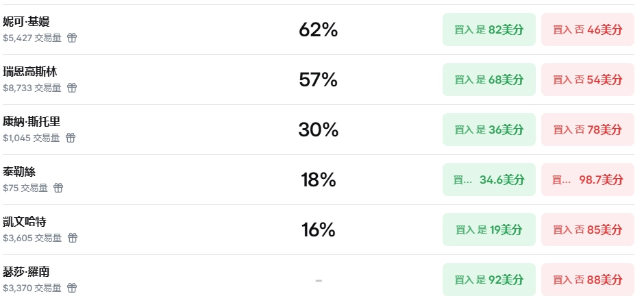Buy Yes for 妮可·基嫚 at 82美分
The height and width of the screenshot is (307, 644).
[x=489, y=30]
